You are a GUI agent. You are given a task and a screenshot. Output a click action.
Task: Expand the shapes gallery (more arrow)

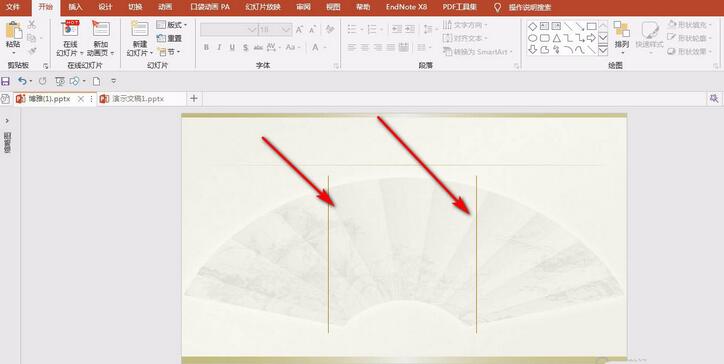click(x=603, y=50)
